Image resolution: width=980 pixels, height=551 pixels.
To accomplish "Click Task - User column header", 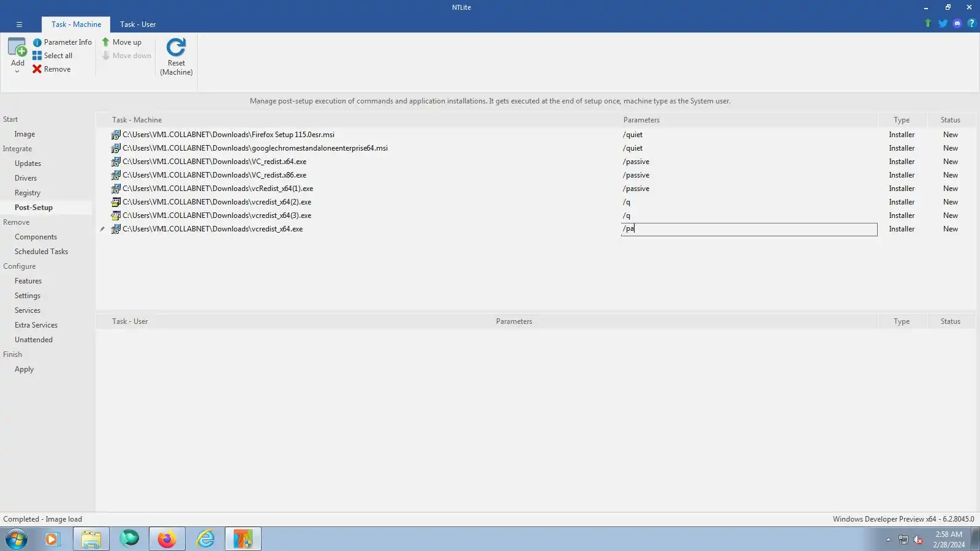I will click(x=130, y=321).
